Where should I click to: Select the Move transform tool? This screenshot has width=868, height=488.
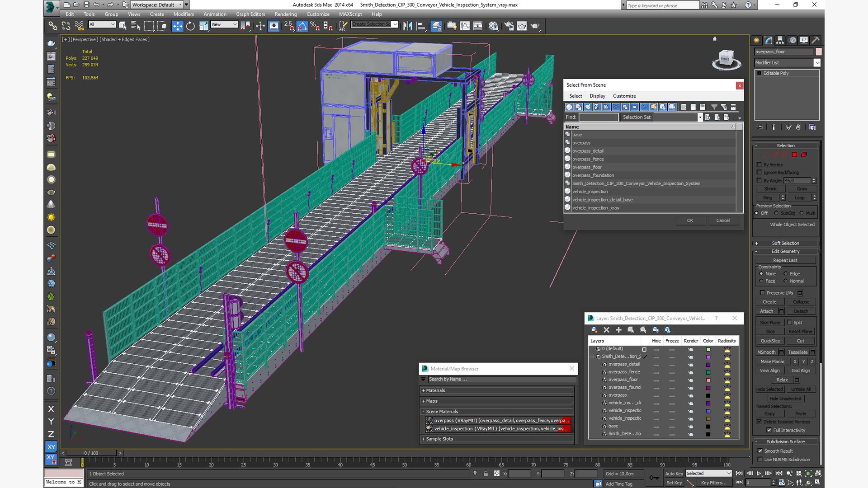point(178,26)
